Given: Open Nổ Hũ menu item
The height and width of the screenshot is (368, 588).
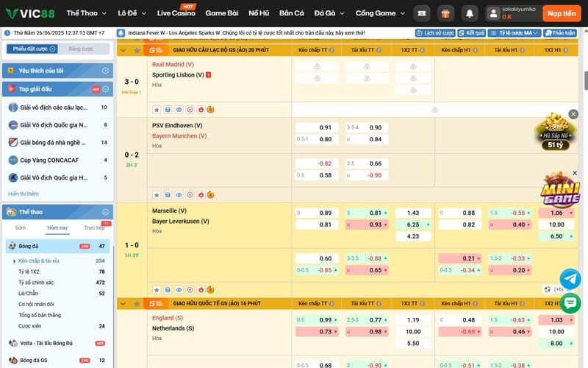Looking at the screenshot, I should (x=259, y=13).
